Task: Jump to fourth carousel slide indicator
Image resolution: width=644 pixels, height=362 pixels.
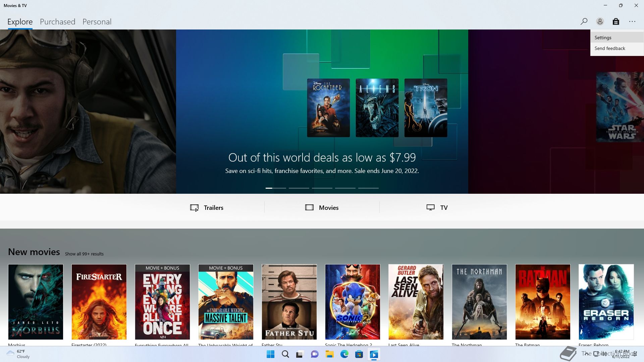Action: (345, 188)
